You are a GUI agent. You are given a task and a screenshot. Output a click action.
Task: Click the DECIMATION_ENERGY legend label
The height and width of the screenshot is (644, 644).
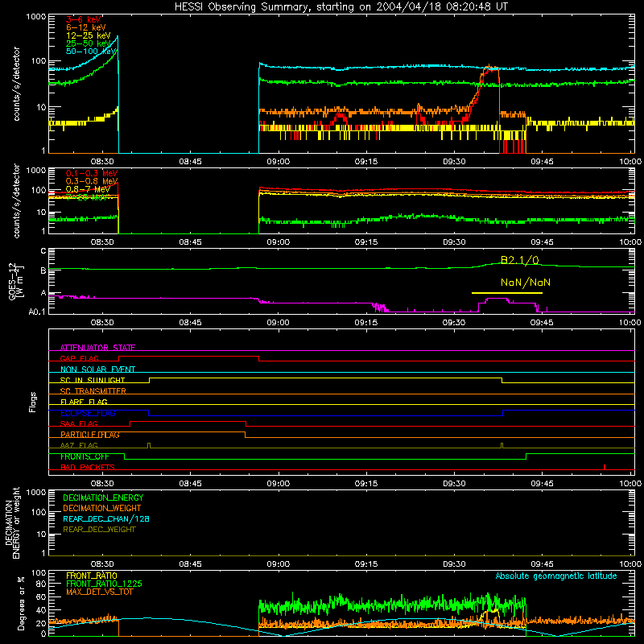[x=103, y=497]
